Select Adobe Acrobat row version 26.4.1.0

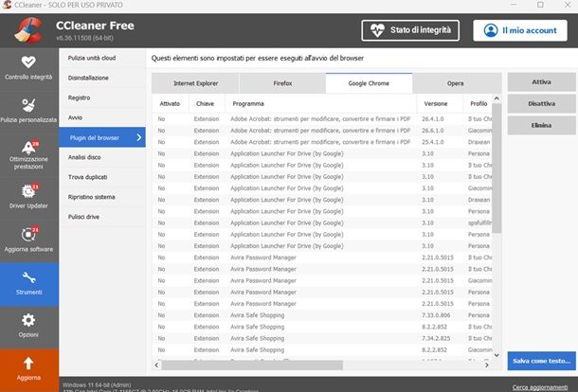pyautogui.click(x=322, y=119)
